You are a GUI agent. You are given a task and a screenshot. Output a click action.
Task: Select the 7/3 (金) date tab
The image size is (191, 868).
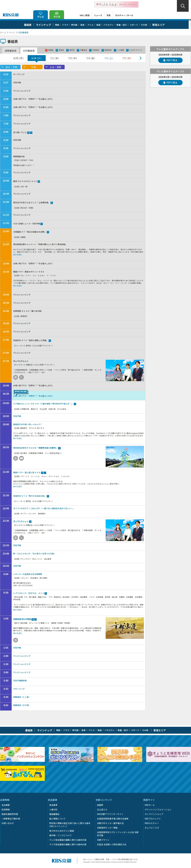[91, 58]
